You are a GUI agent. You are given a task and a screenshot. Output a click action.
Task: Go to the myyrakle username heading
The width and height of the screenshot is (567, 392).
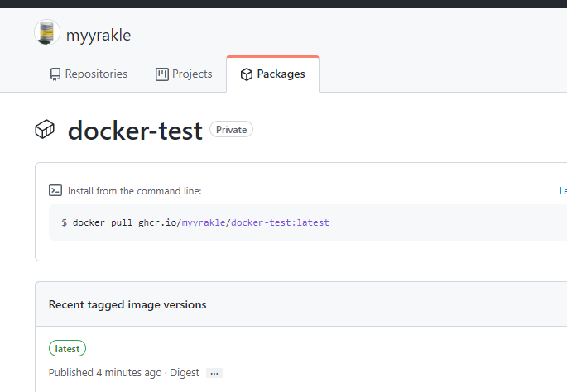click(x=99, y=35)
